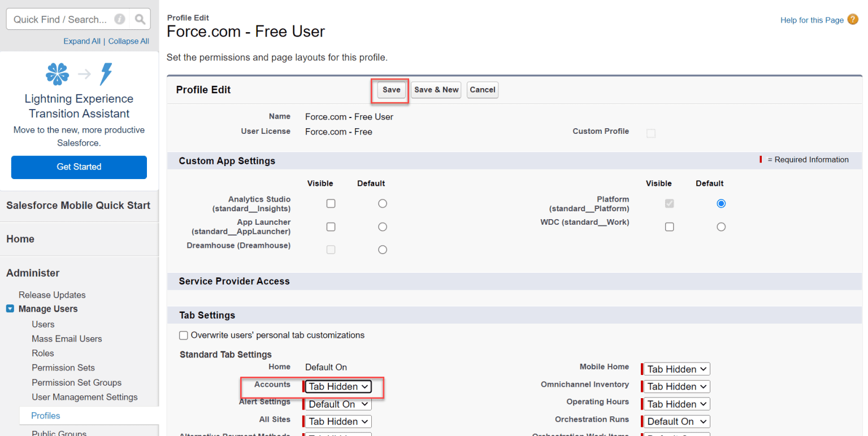Open the Home sidebar section
Screen dimensions: 868x436
point(20,239)
